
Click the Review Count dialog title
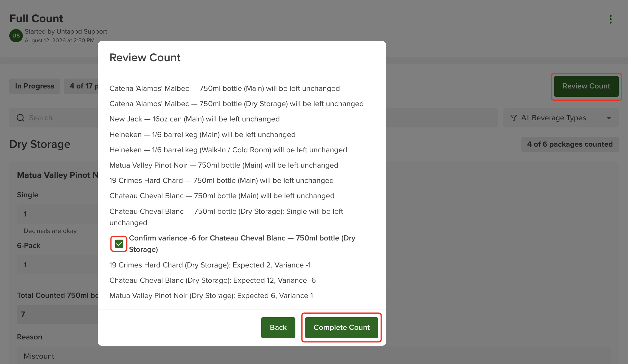(145, 58)
